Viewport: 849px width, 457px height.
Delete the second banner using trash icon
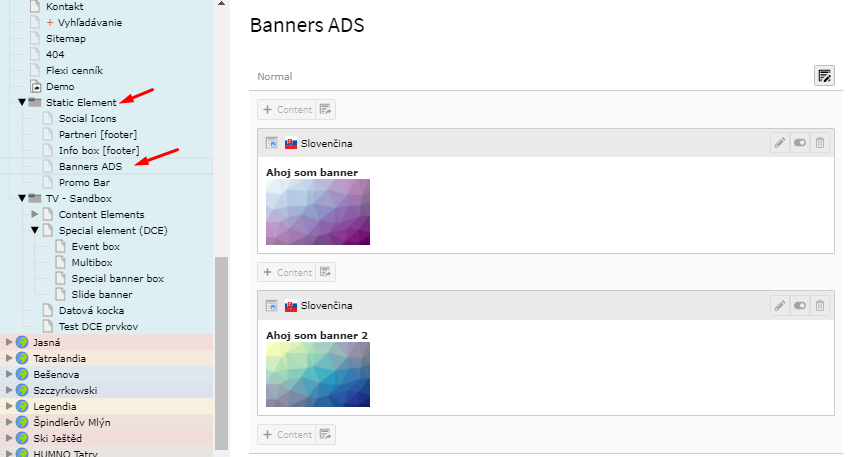[x=820, y=305]
